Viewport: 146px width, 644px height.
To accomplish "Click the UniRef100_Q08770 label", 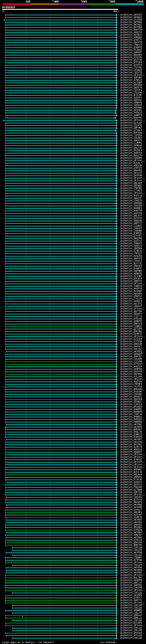I will (131, 40).
